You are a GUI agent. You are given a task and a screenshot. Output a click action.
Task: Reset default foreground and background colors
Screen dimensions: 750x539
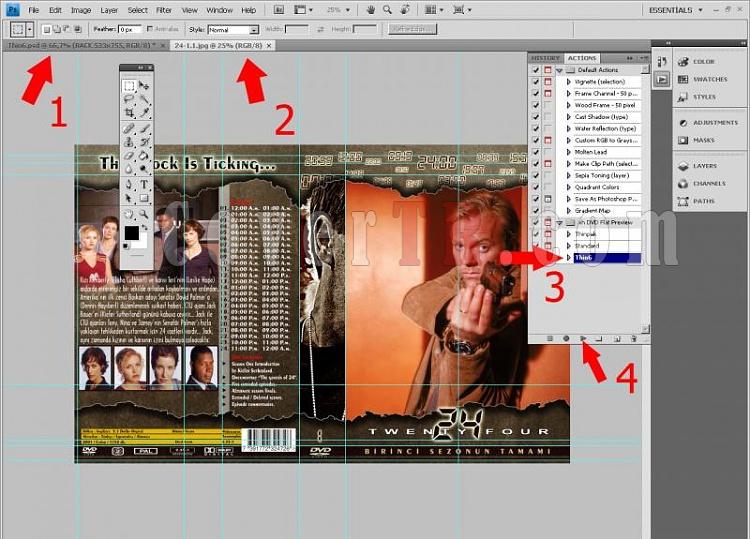pos(127,246)
